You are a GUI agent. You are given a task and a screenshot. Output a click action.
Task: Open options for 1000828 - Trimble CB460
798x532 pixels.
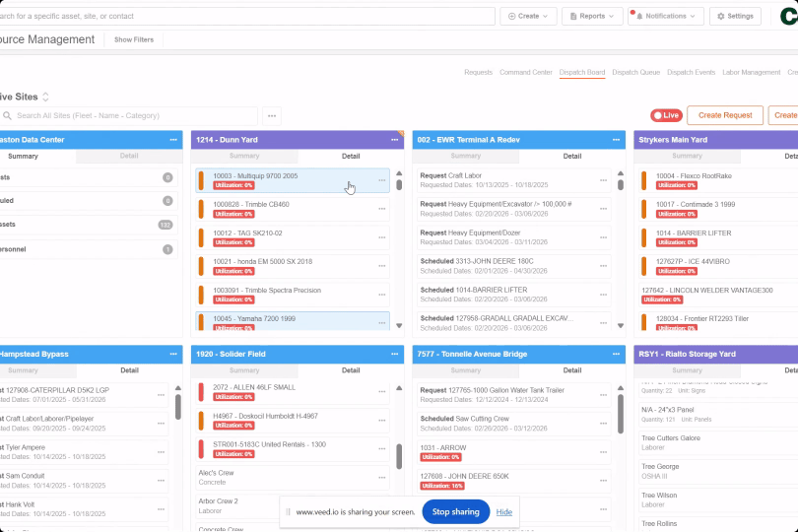[x=381, y=209]
